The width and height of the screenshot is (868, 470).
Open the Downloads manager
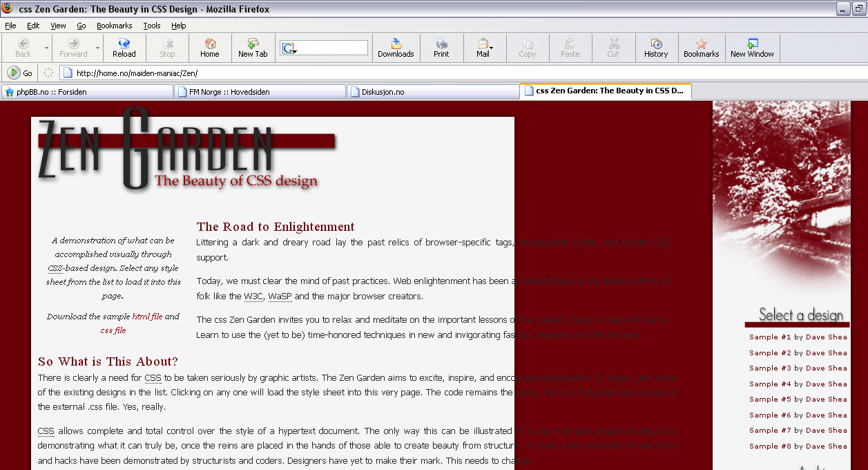(396, 48)
